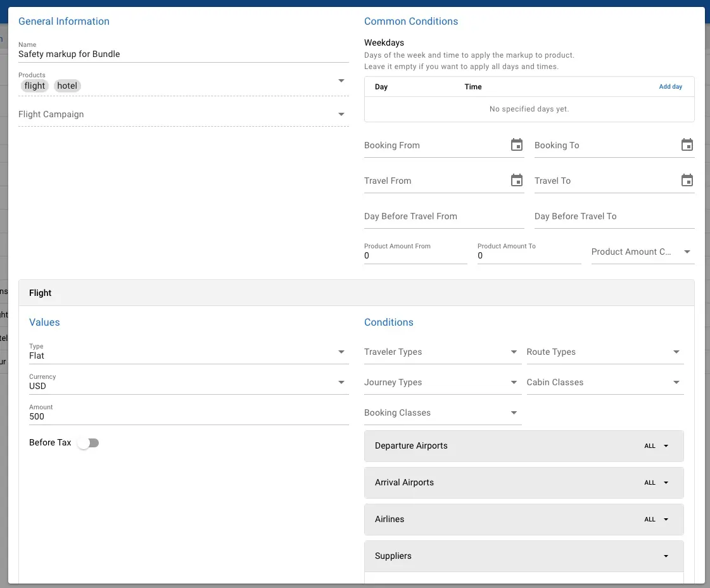Image resolution: width=710 pixels, height=588 pixels.
Task: Expand the Departure Airports panel
Action: click(524, 446)
